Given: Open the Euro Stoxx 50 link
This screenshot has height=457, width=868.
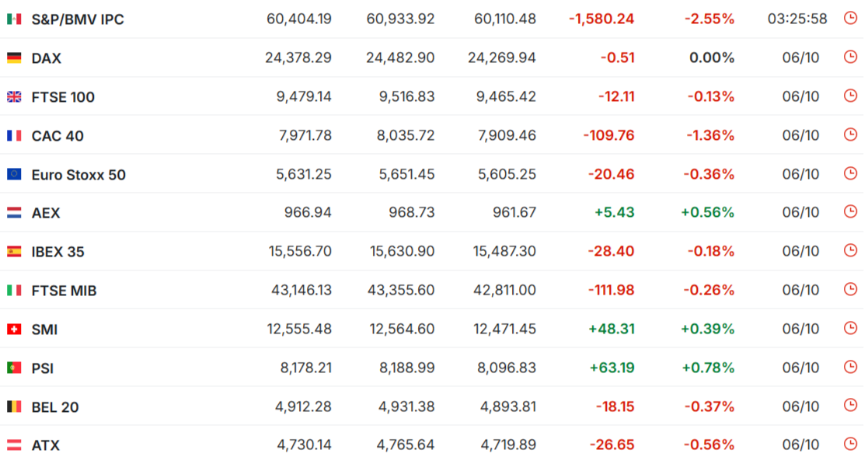Looking at the screenshot, I should (x=78, y=175).
